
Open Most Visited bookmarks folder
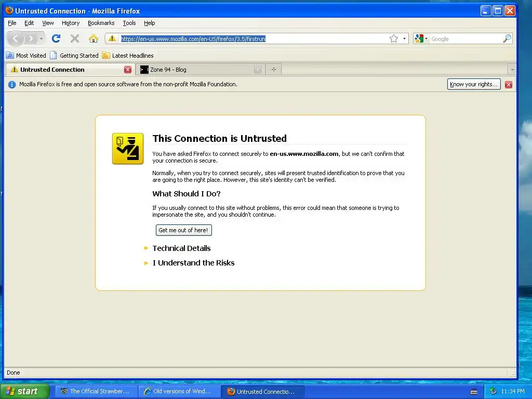(26, 55)
